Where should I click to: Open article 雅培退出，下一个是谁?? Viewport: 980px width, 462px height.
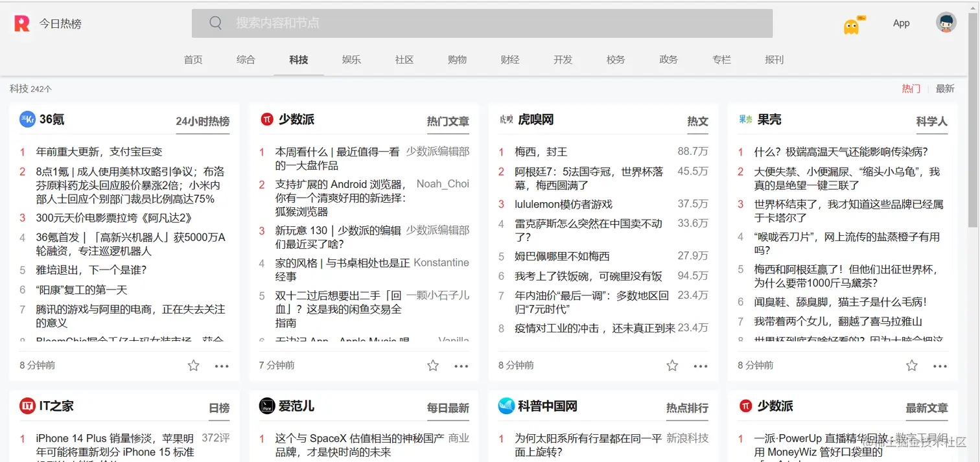pyautogui.click(x=91, y=270)
